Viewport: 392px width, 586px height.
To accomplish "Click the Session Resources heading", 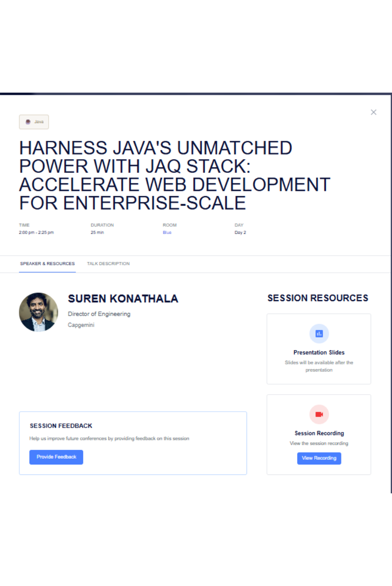I will 318,298.
